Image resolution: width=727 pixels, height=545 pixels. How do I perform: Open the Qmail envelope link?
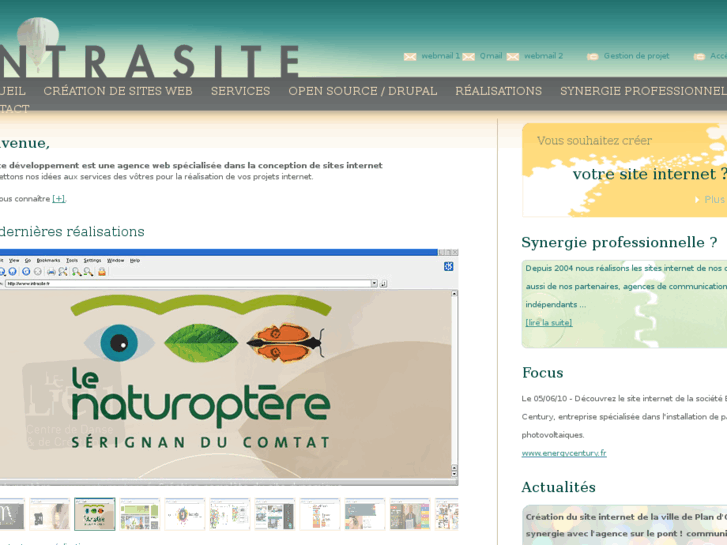[x=483, y=56]
